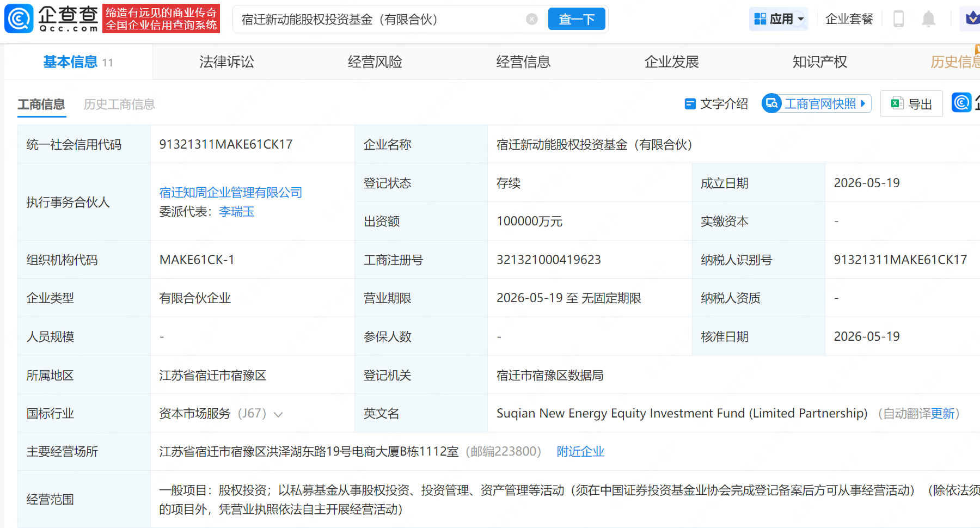Viewport: 980px width, 528px height.
Task: Open the 企业套餐 link
Action: coord(849,19)
